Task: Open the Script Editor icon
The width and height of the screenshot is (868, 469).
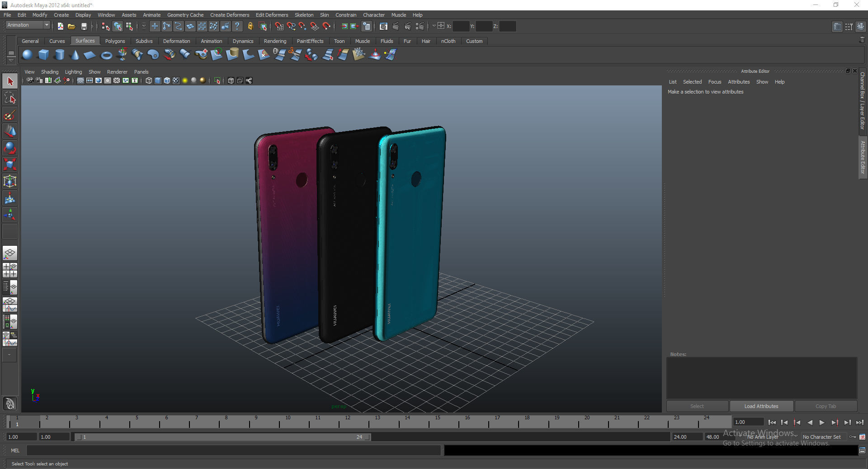Action: pos(862,450)
